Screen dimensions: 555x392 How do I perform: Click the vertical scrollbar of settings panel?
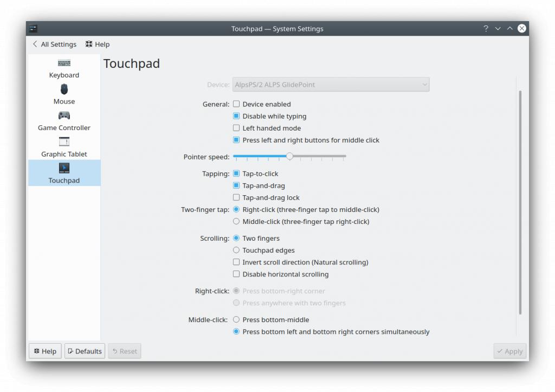point(520,201)
